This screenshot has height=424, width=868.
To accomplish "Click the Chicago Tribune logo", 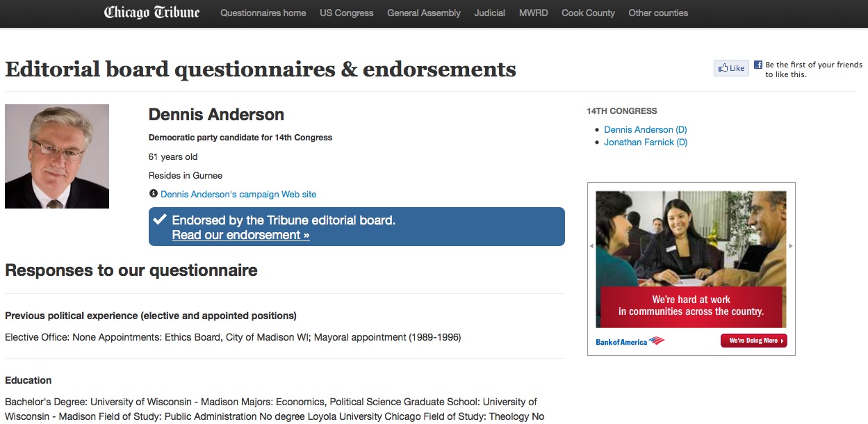I will [x=152, y=13].
